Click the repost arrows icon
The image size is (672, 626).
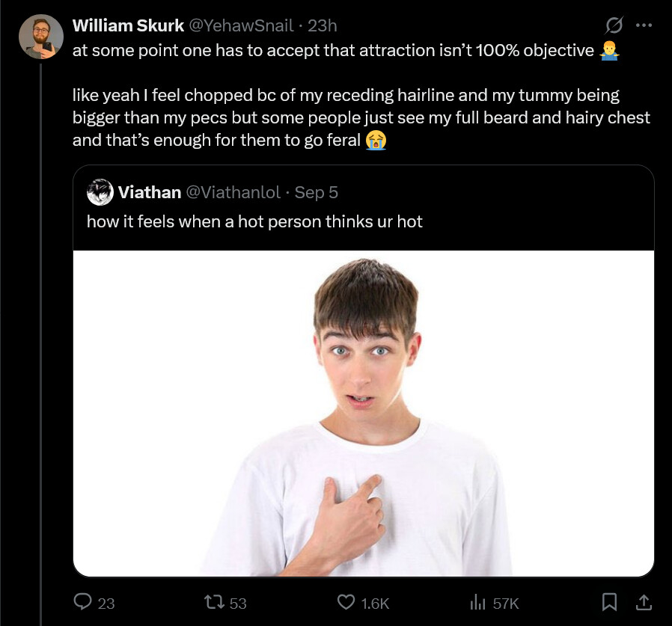pos(213,602)
